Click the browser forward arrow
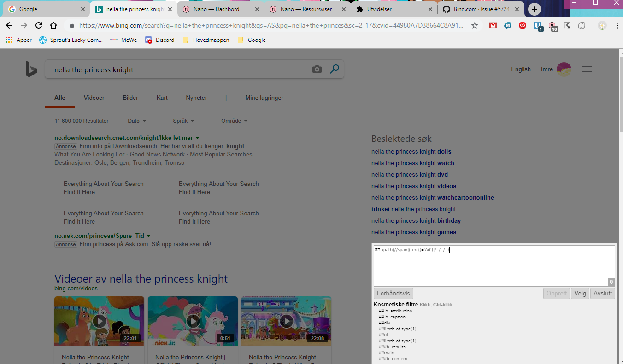 click(x=24, y=26)
